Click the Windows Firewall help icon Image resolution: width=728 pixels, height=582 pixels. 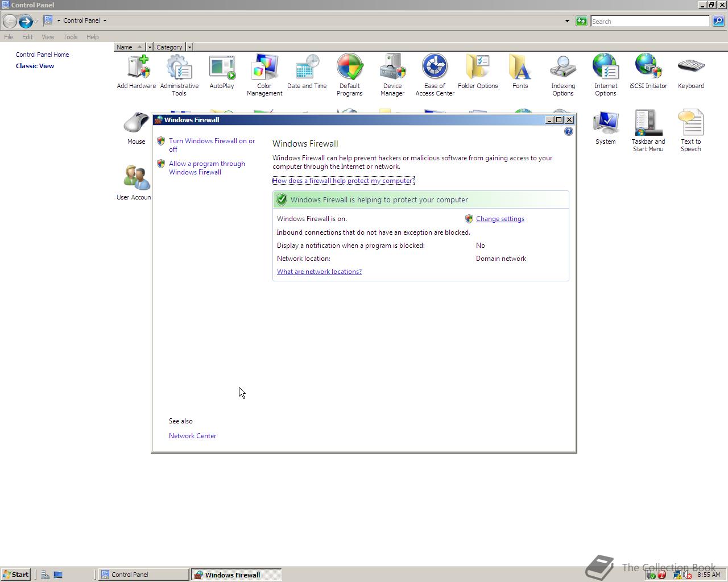coord(568,131)
